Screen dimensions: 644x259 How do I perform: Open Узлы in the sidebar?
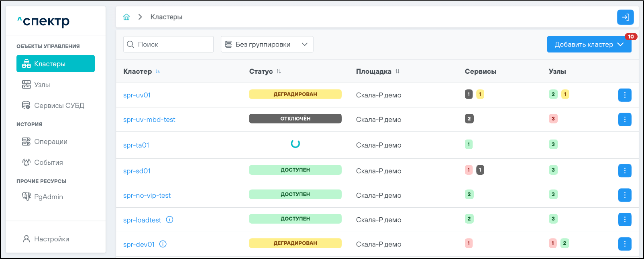point(42,85)
